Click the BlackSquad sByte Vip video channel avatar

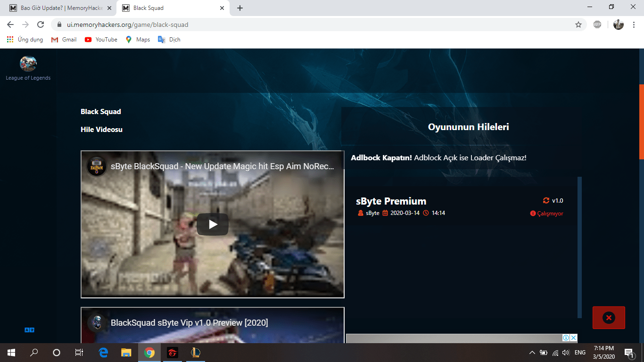pos(97,323)
